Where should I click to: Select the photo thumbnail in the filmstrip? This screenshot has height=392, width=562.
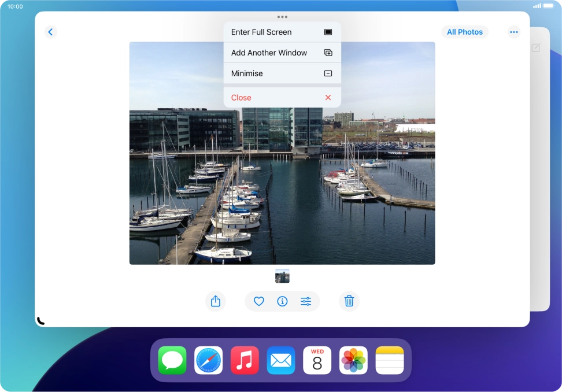click(x=282, y=276)
